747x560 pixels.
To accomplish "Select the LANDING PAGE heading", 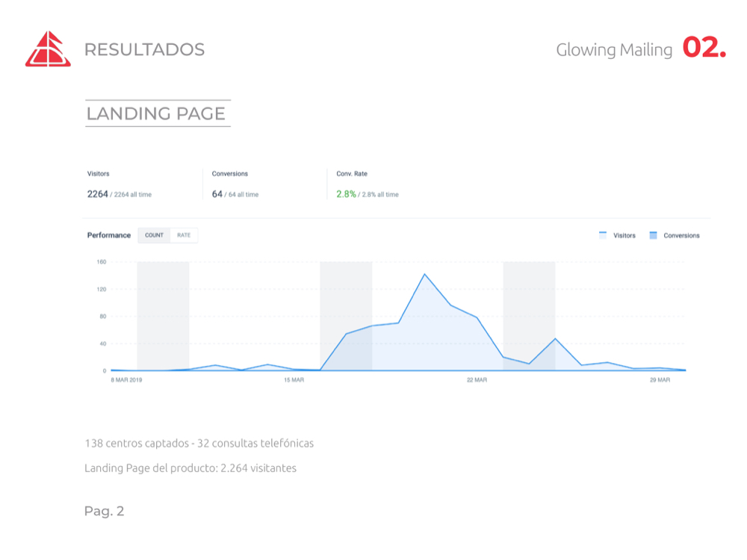I will click(x=156, y=113).
